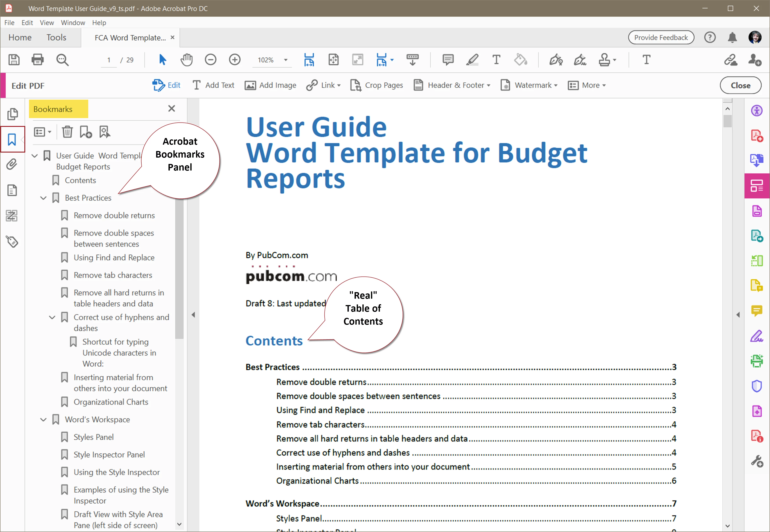Viewport: 770px width, 532px height.
Task: Switch to the Tools tab
Action: pyautogui.click(x=56, y=37)
